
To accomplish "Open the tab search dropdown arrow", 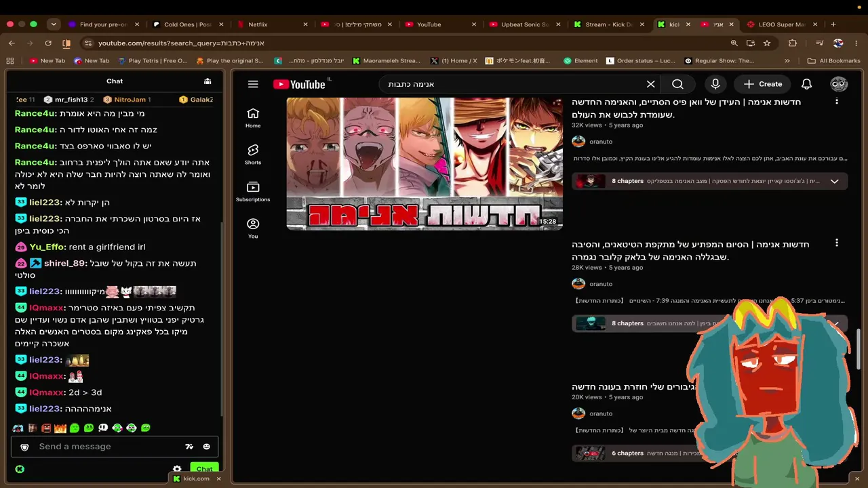I will [54, 24].
